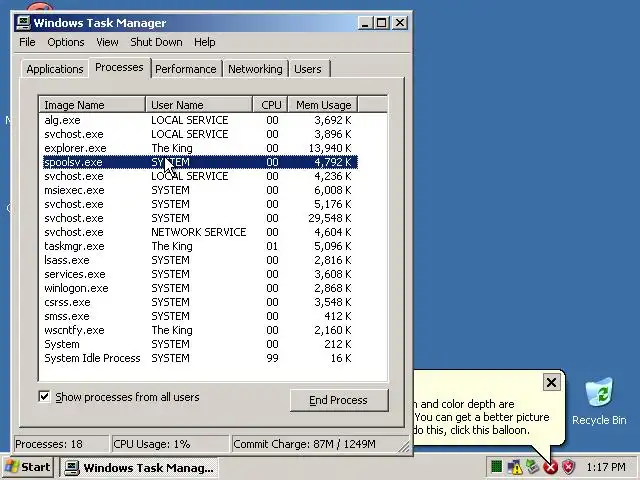Click the red X display tray icon
This screenshot has width=640, height=480.
point(550,467)
